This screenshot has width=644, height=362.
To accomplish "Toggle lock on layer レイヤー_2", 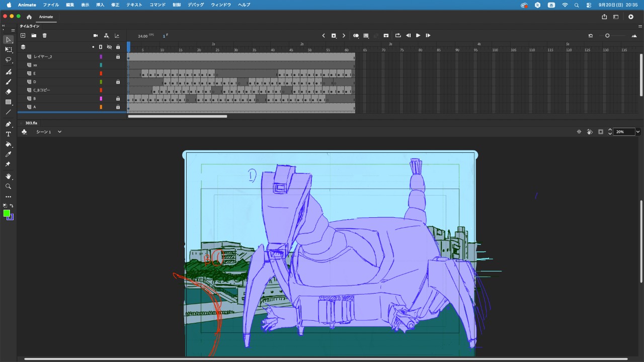I will tap(118, 57).
